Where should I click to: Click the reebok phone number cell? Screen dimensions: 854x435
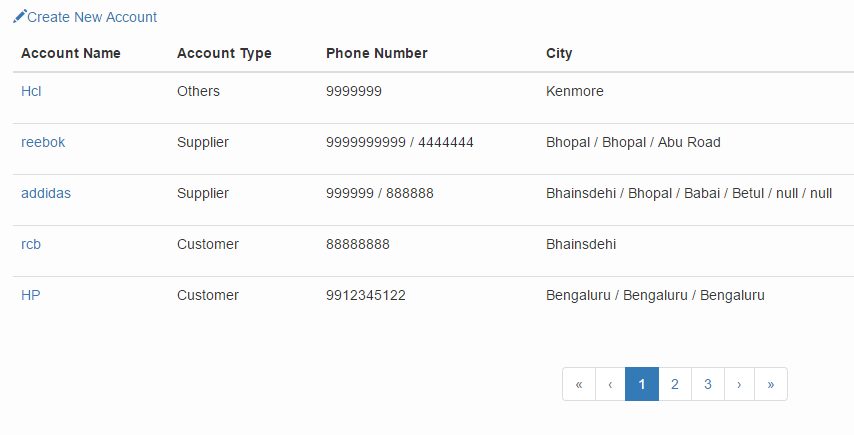(400, 142)
